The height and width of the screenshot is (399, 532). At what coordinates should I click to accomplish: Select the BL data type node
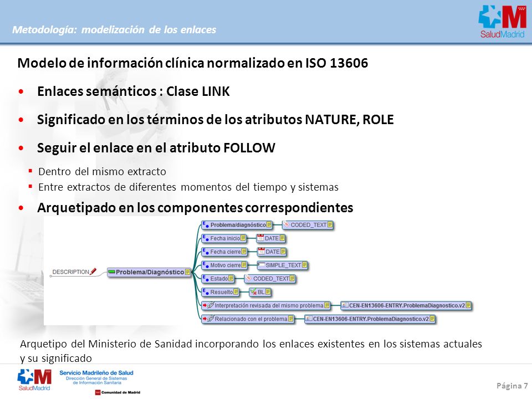point(260,292)
